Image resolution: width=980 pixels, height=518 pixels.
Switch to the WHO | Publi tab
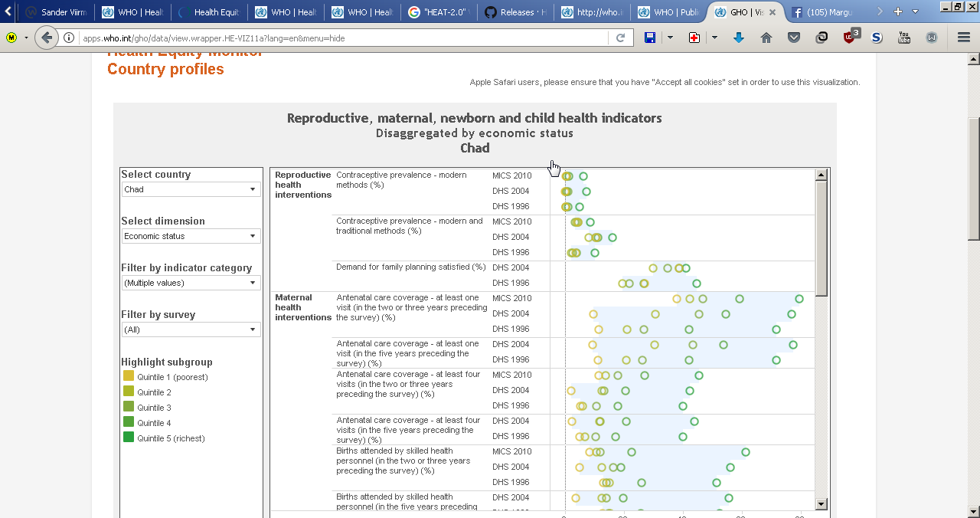[x=668, y=12]
